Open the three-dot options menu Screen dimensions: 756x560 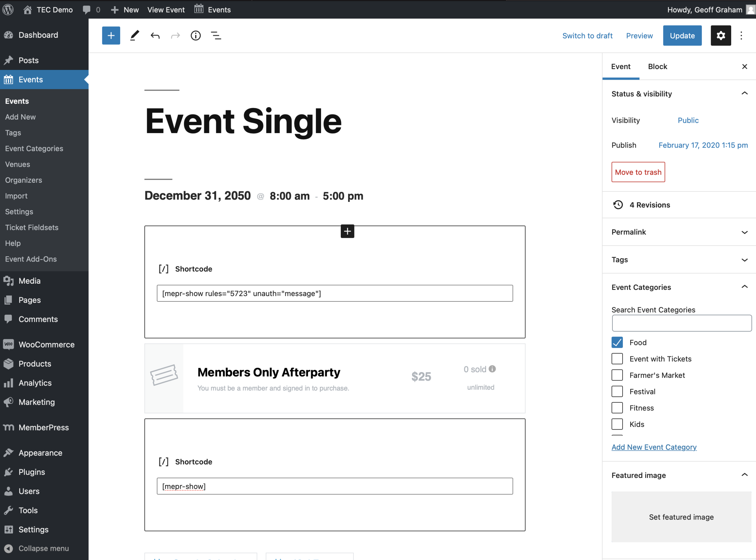[x=742, y=36]
